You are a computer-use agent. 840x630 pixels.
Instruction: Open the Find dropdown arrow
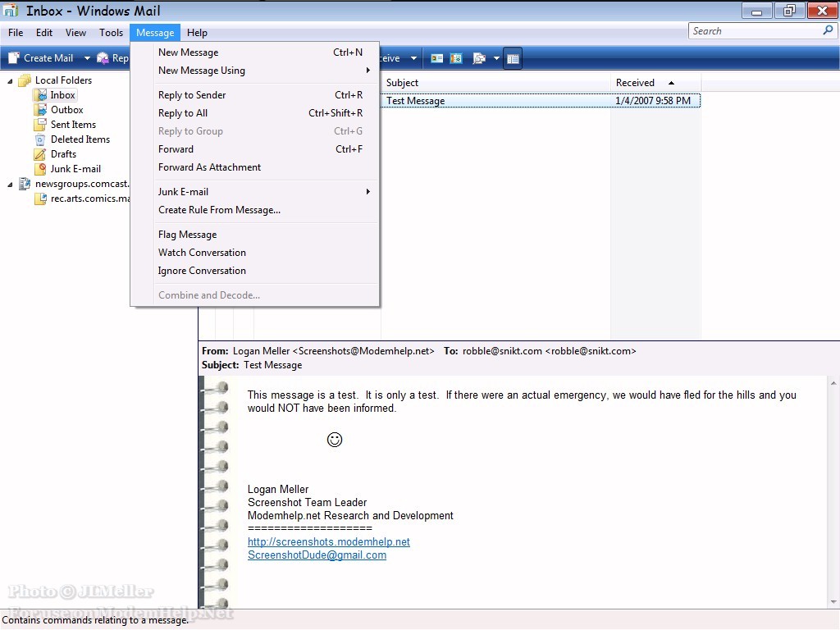click(x=496, y=58)
